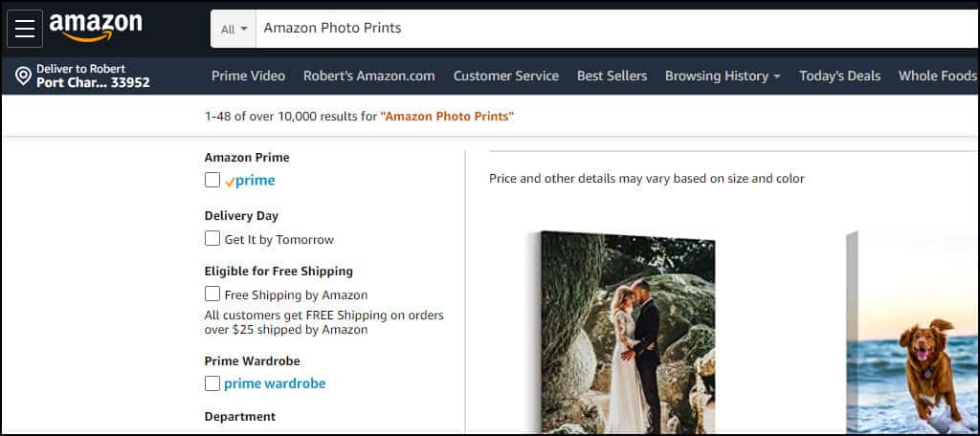Tick Free Shipping by Amazon checkbox
Screen dimensions: 980x436
[212, 294]
